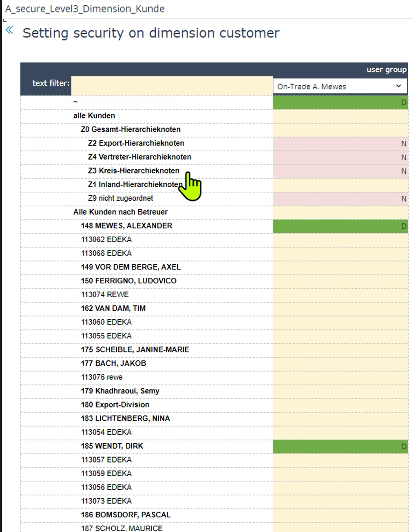Click the A_secure_Level3_Dimension_Kunde tab title
The height and width of the screenshot is (532, 413).
pyautogui.click(x=85, y=9)
